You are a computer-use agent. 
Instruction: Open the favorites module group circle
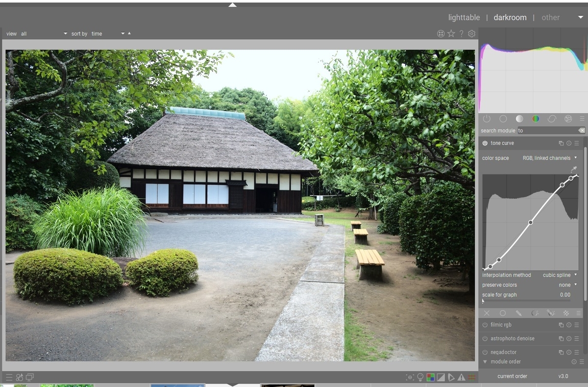pyautogui.click(x=503, y=119)
